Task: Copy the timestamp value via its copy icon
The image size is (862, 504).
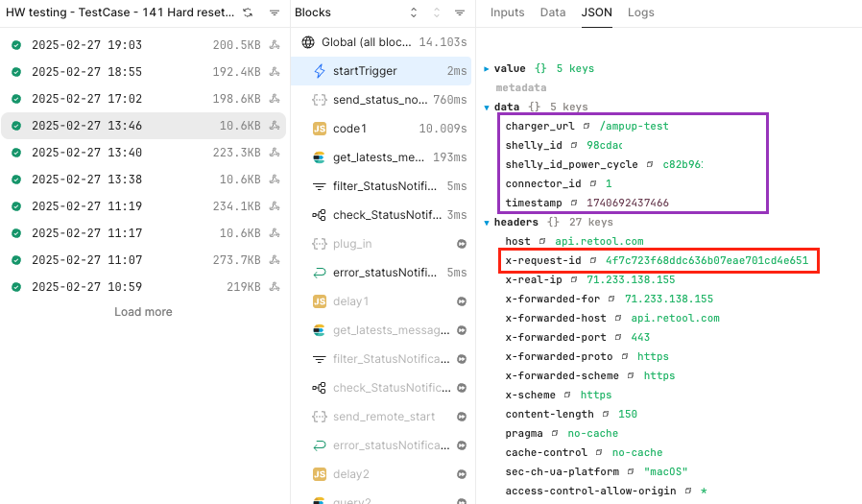Action: tap(574, 203)
